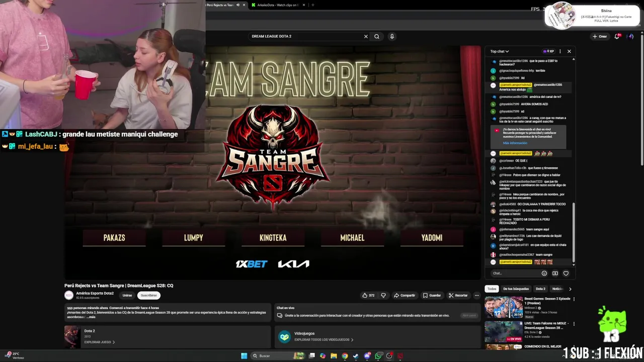Switch to ArkaikoDota Watch clips browser tab
This screenshot has height=362, width=644.
pos(278,5)
